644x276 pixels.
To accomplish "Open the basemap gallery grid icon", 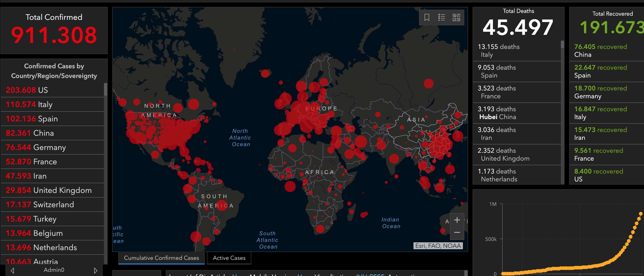I will point(456,18).
